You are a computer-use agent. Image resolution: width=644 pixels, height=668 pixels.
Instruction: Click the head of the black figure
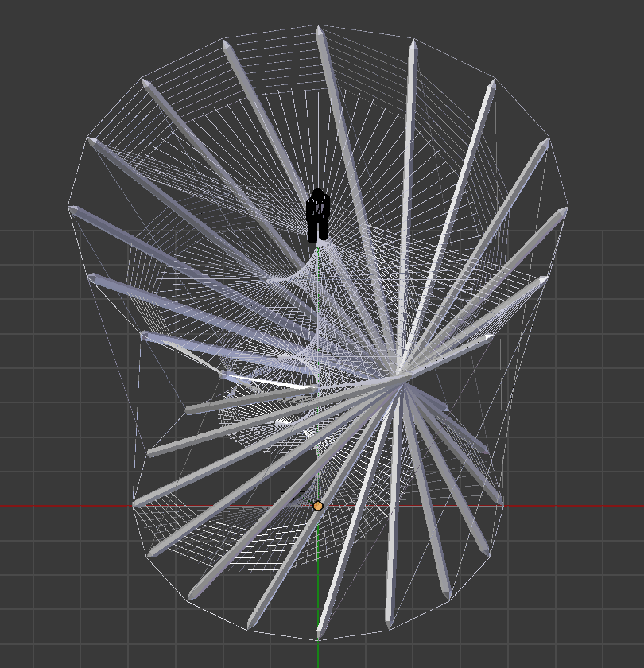318,195
